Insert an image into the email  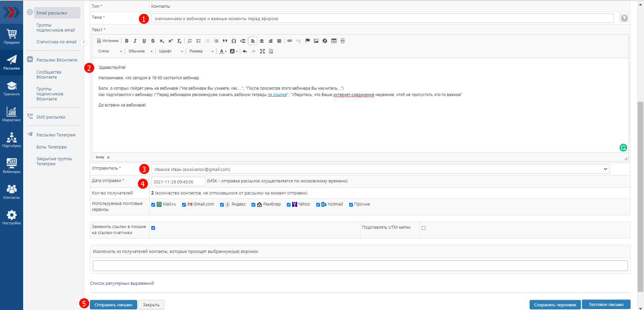coord(316,41)
